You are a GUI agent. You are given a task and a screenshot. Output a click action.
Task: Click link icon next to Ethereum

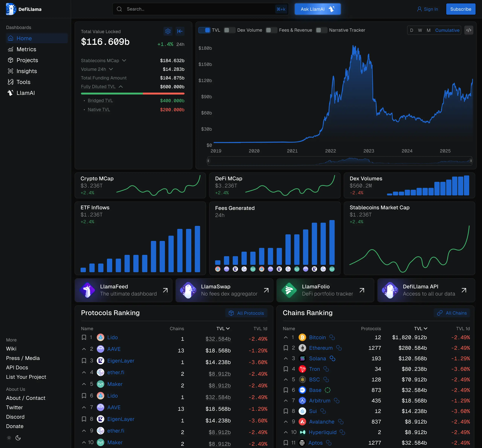pyautogui.click(x=339, y=348)
